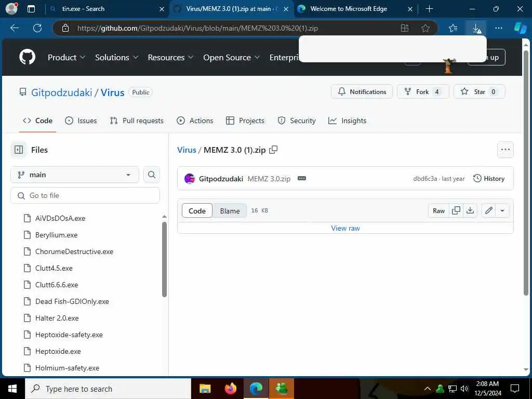The width and height of the screenshot is (532, 399).
Task: Add page to favorites star icon
Action: pyautogui.click(x=425, y=28)
